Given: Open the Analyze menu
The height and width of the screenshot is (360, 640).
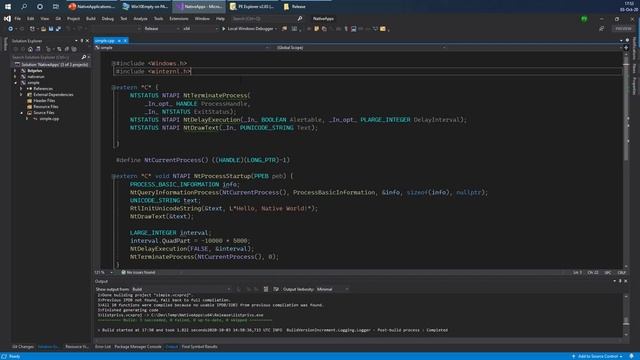Looking at the screenshot, I should click(x=140, y=19).
